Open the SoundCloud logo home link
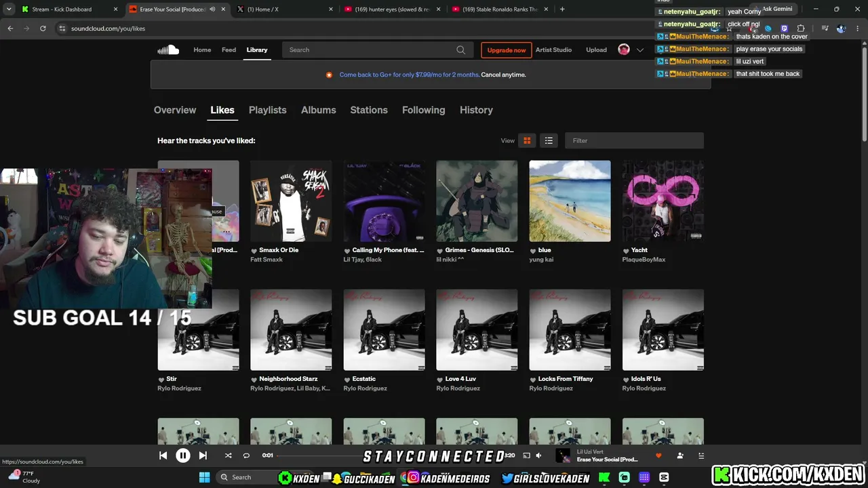 coord(168,49)
